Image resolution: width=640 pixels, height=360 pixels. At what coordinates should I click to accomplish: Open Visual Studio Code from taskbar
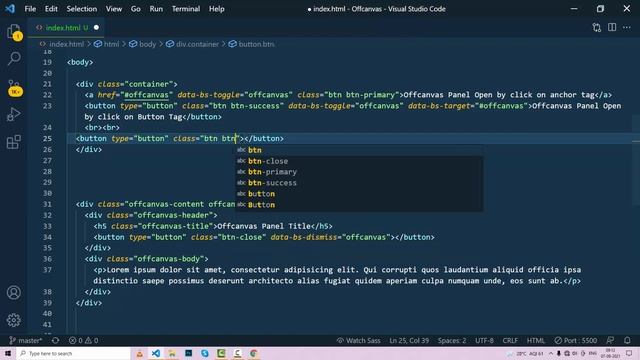point(156,353)
